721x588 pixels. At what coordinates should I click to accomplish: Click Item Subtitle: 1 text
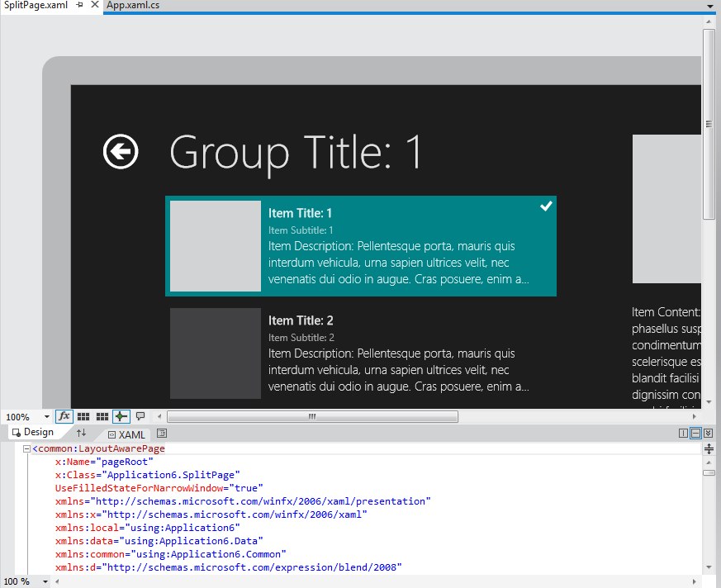(301, 230)
